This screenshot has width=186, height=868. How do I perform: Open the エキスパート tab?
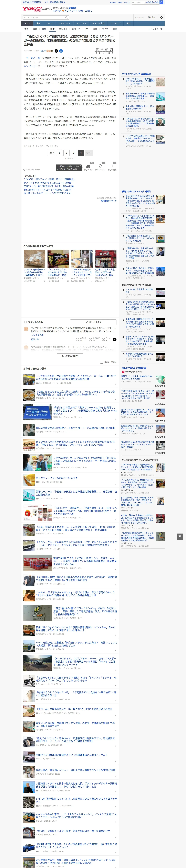coord(64,24)
